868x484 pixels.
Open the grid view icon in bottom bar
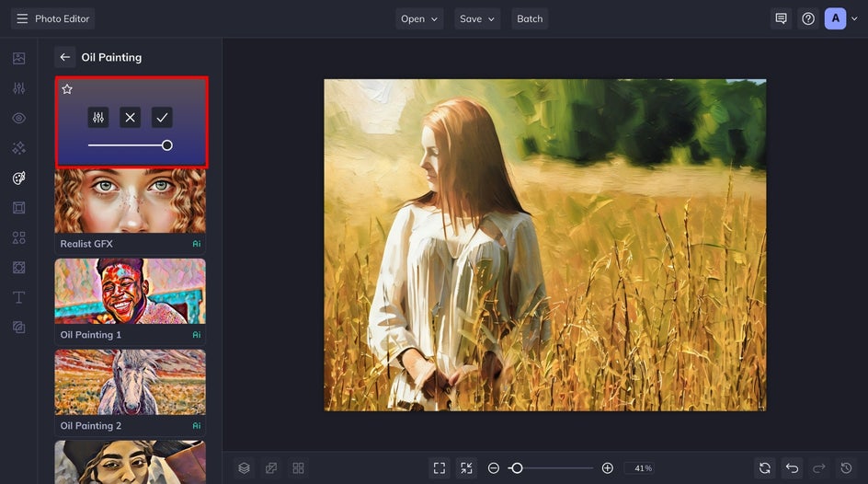click(x=298, y=468)
